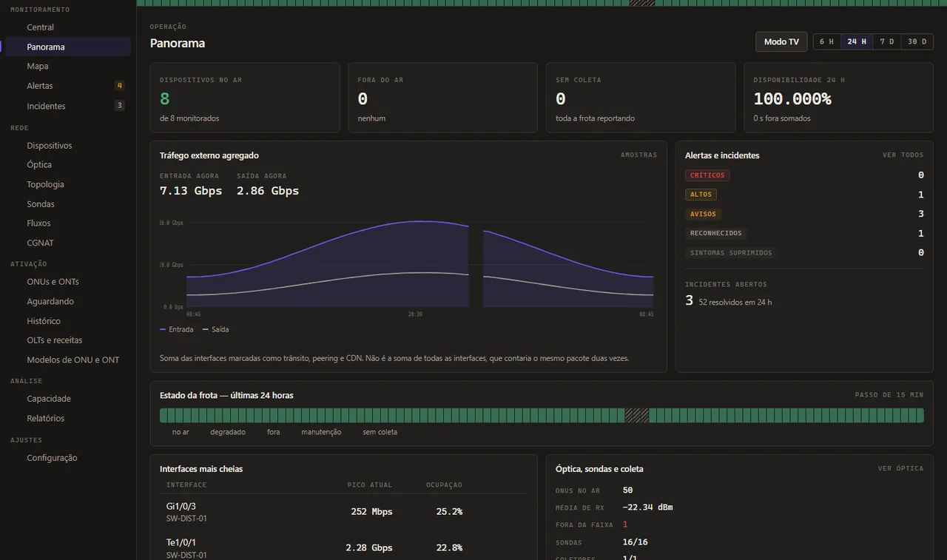
Task: Click the Fora do ar card
Action: click(x=442, y=98)
